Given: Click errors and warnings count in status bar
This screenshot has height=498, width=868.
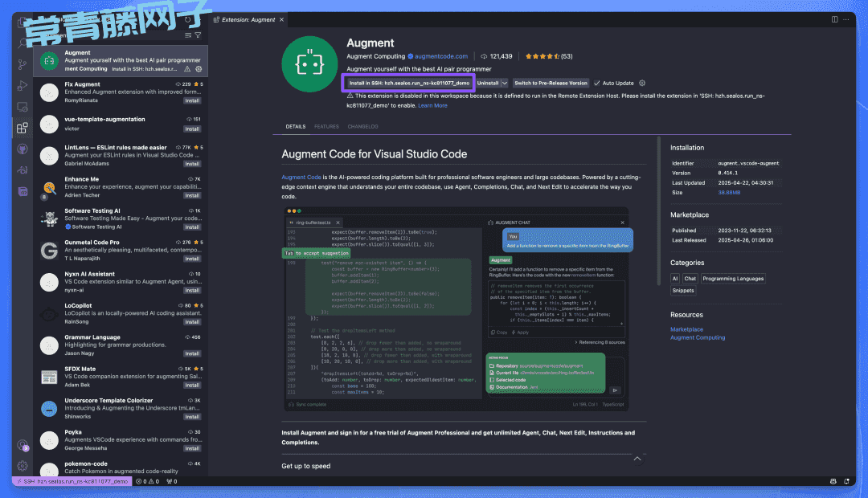Looking at the screenshot, I should point(147,481).
